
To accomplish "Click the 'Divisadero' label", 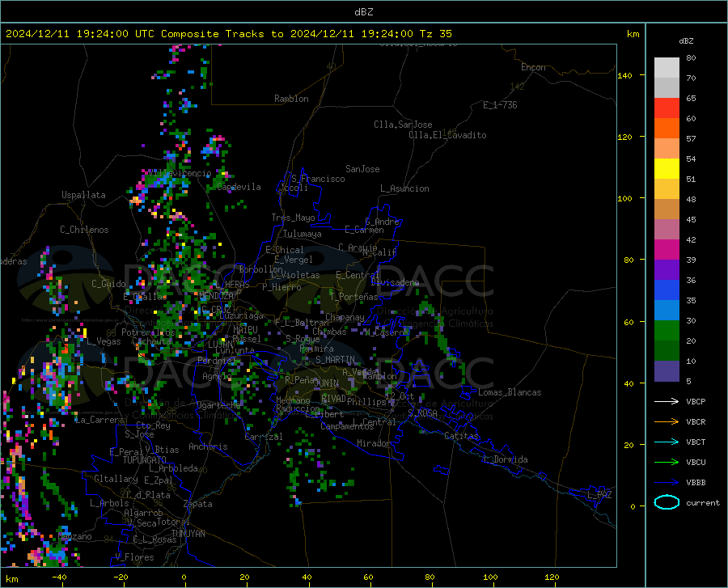I will point(395,282).
